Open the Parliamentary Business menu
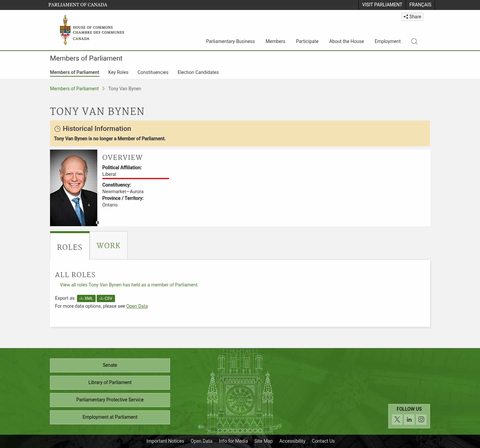 [x=230, y=41]
